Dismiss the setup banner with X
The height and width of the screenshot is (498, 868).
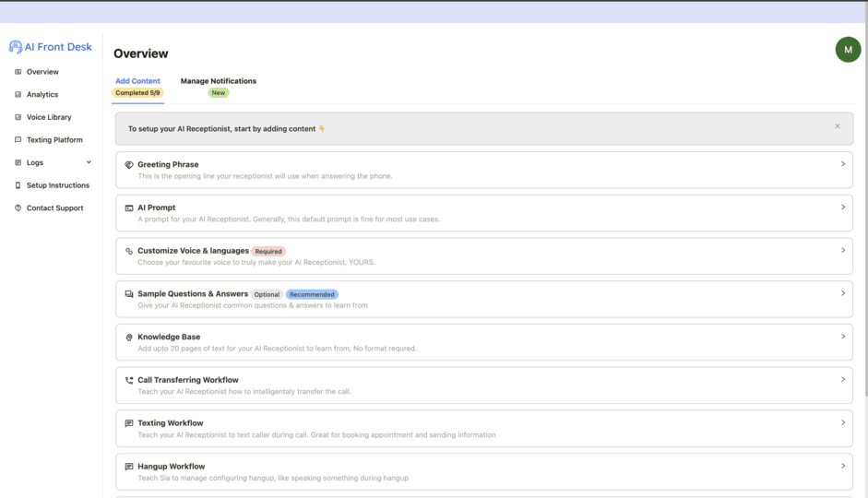click(838, 126)
